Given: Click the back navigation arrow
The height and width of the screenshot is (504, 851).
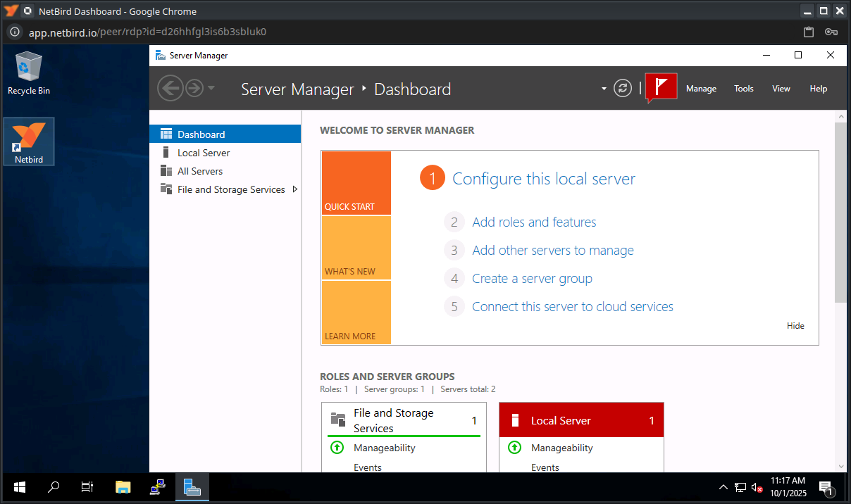Looking at the screenshot, I should click(x=170, y=88).
